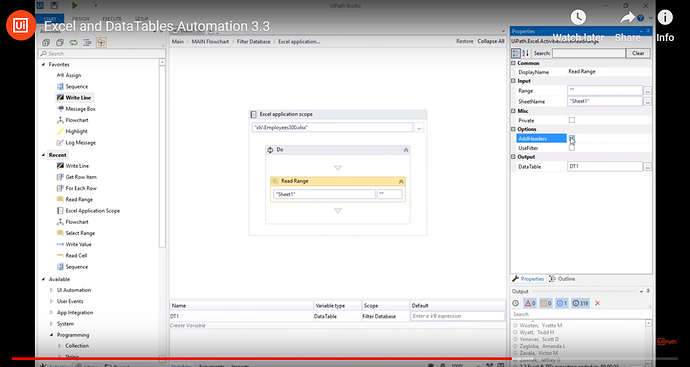Screen dimensions: 690x367
Task: Switch to the Properties tab
Action: [x=529, y=279]
